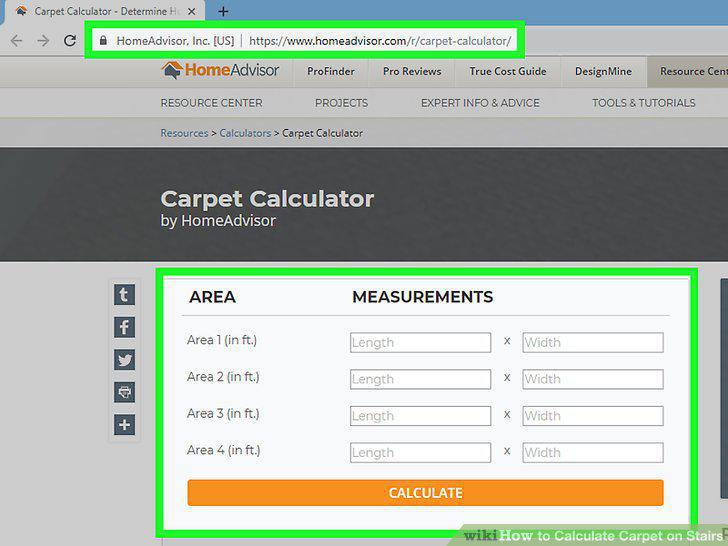This screenshot has height=546, width=728.
Task: Select the Carpet Calculator browser tab
Action: click(102, 11)
